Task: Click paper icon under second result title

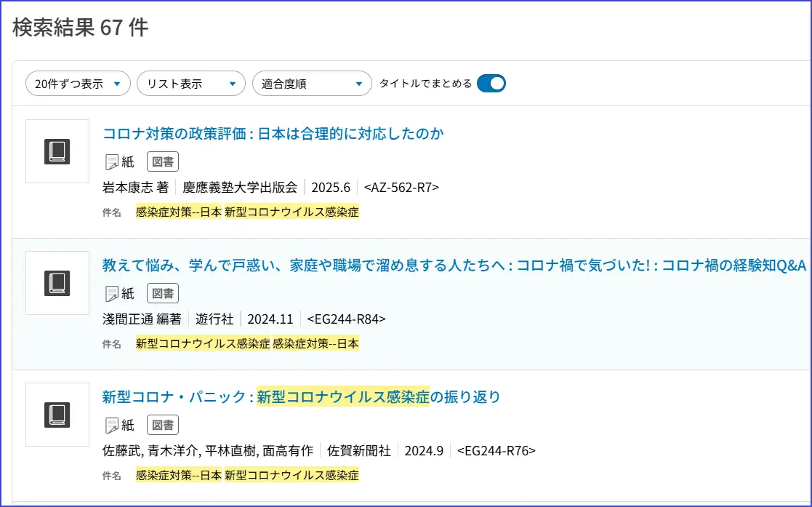Action: click(x=112, y=293)
